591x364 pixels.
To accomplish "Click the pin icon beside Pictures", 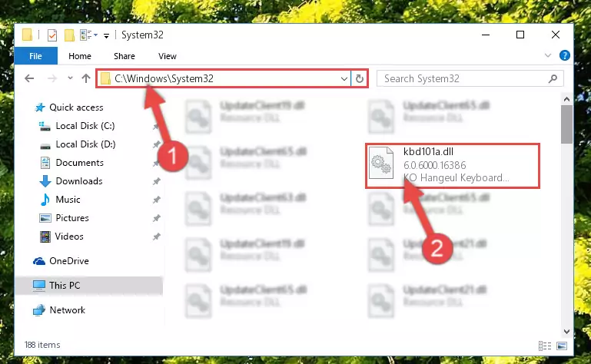I will tap(157, 219).
